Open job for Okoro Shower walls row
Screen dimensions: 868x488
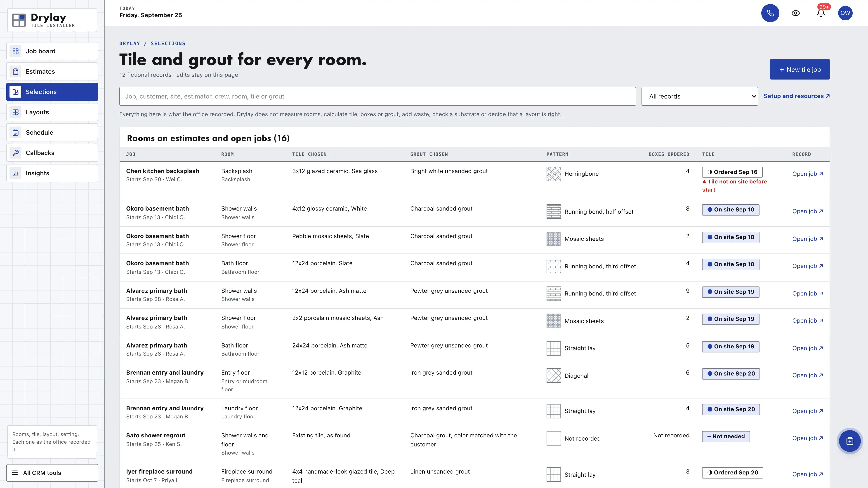(x=807, y=211)
